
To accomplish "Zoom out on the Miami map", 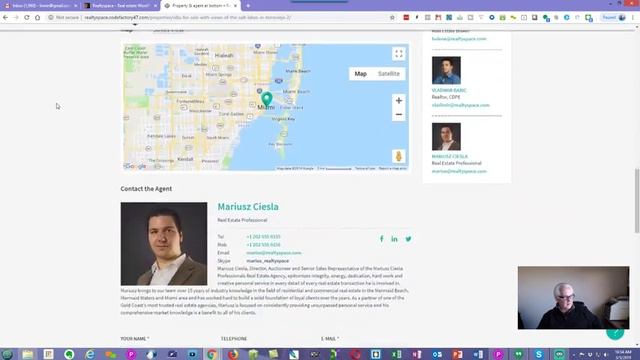I will click(x=399, y=115).
